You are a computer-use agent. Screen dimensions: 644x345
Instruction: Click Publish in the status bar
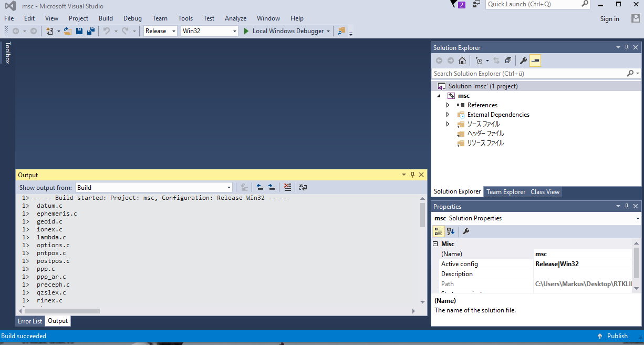[x=612, y=336]
